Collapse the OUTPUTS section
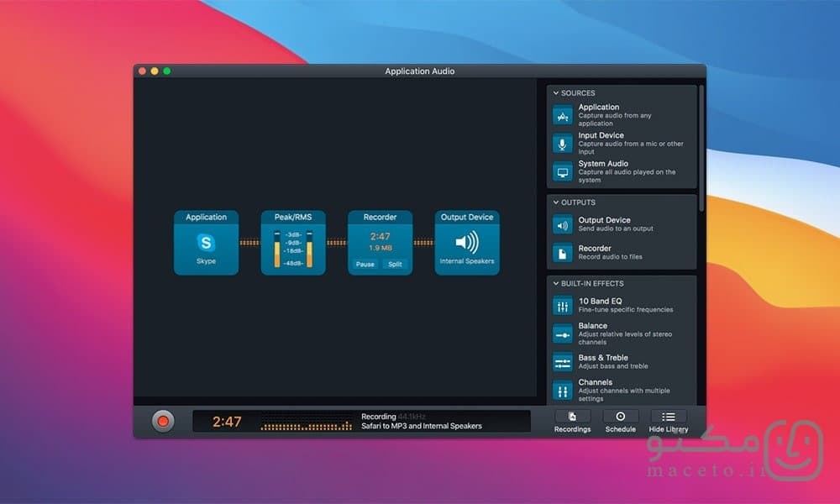 tap(555, 202)
